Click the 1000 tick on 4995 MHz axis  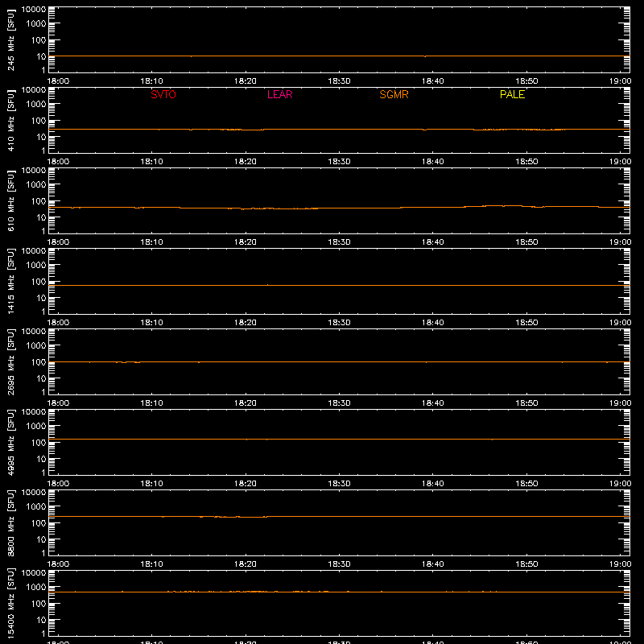[x=36, y=427]
